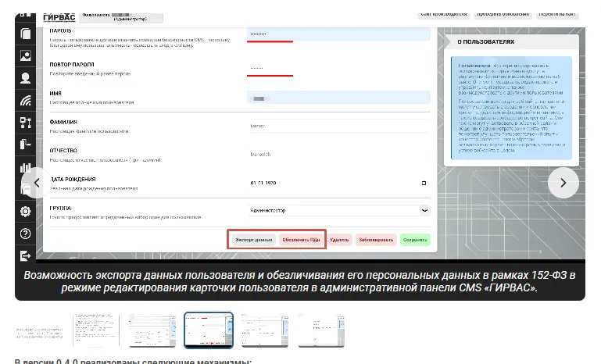Open the statistics bar chart icon
Screen dimensions: 601x364
point(25,167)
